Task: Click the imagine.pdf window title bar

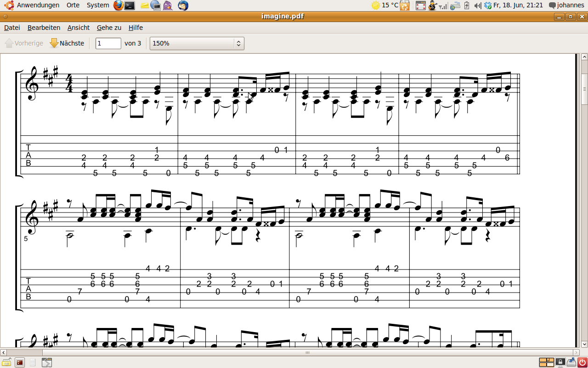Action: pyautogui.click(x=283, y=17)
